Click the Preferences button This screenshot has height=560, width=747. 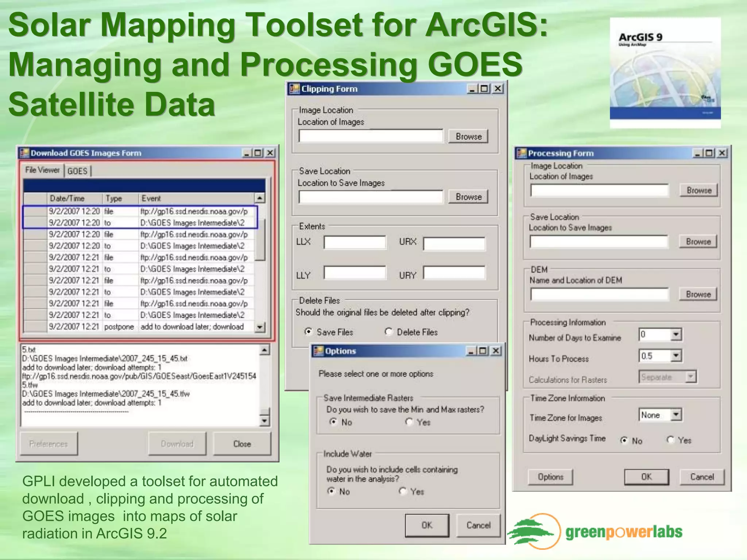point(49,444)
